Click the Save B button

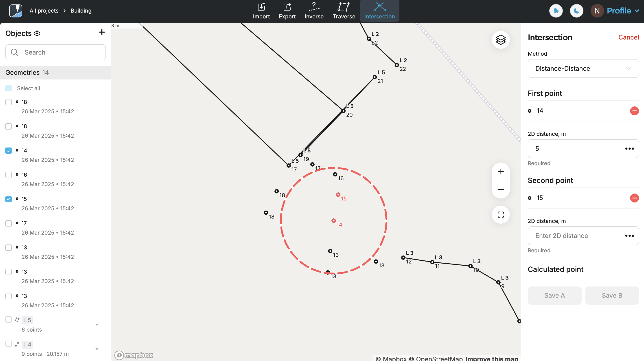[612, 295]
